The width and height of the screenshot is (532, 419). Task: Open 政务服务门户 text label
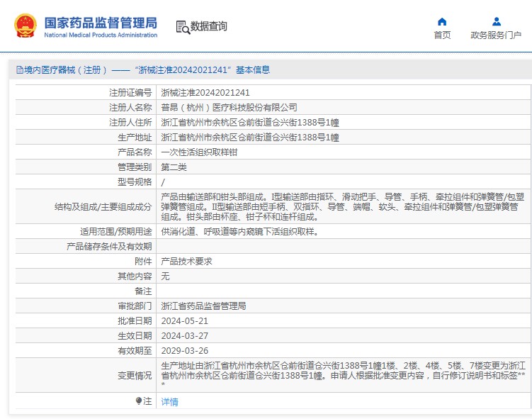tap(496, 35)
